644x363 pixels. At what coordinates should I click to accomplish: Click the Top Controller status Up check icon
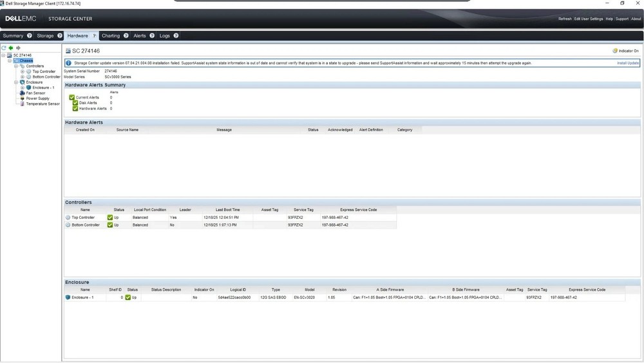pyautogui.click(x=110, y=218)
